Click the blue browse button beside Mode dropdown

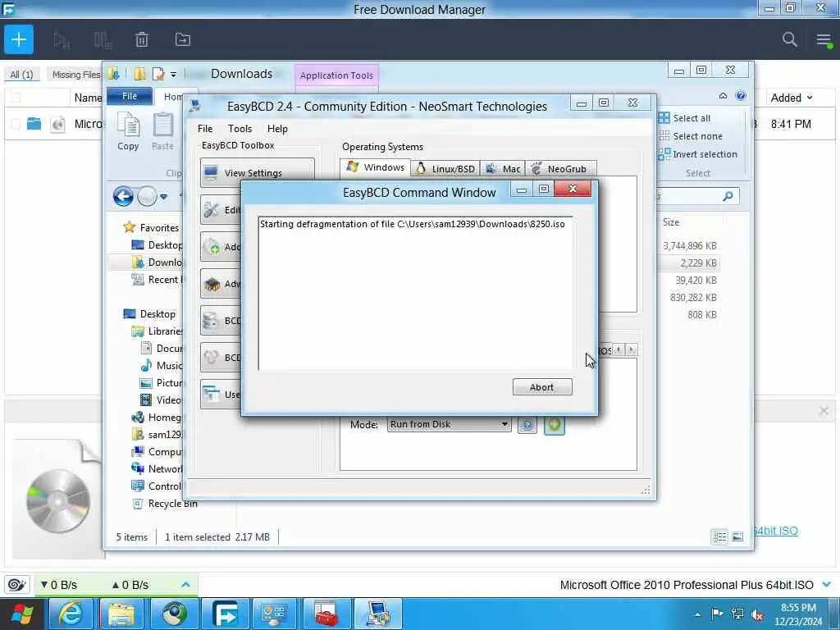click(x=527, y=425)
